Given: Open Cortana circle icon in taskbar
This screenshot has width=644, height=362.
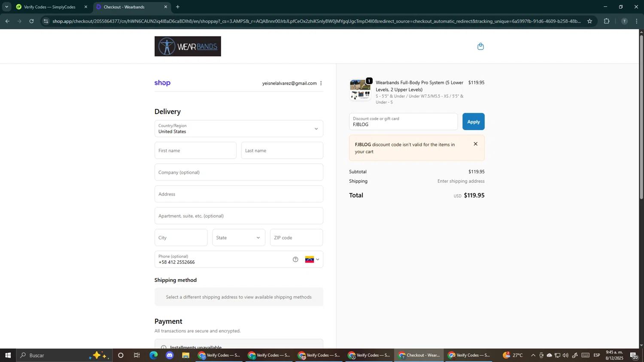Looking at the screenshot, I should 121,355.
